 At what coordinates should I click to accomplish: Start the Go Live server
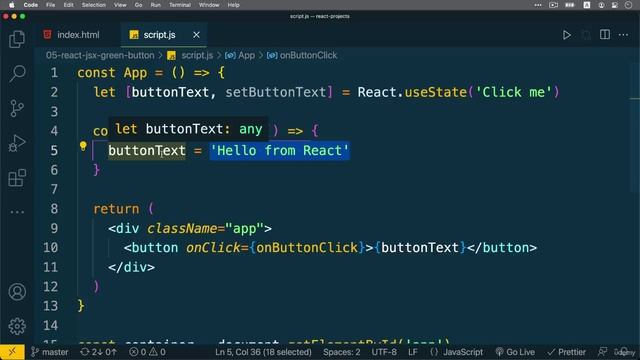(x=515, y=352)
